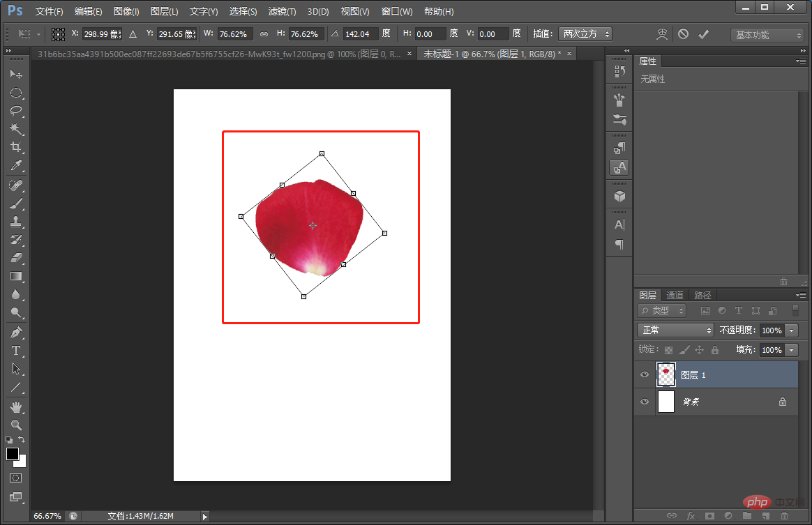Switch to warp mode icon in options bar
812x525 pixels.
[x=662, y=34]
